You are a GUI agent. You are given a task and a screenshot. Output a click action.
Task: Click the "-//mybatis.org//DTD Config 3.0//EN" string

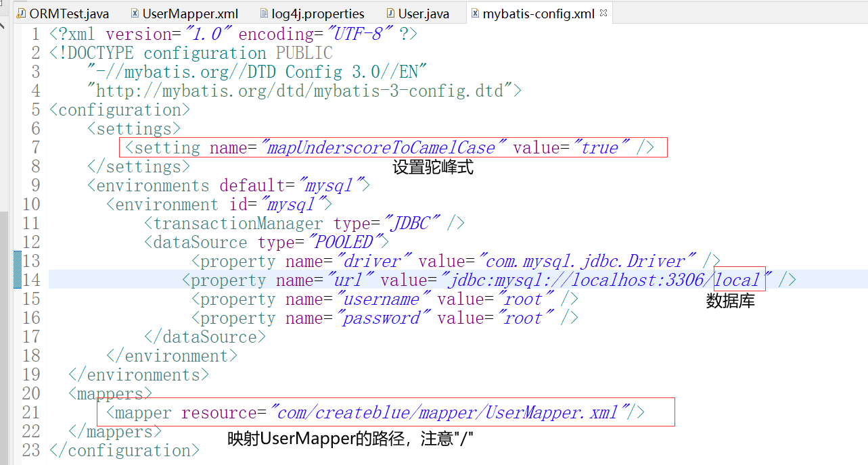click(x=256, y=72)
